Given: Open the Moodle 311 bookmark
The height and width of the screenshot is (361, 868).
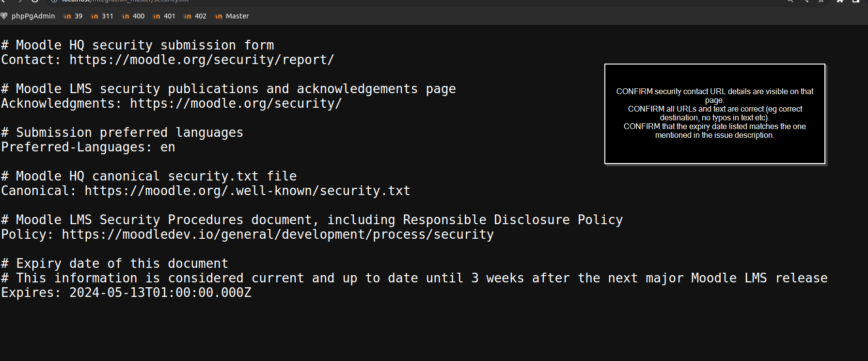Looking at the screenshot, I should pyautogui.click(x=102, y=16).
